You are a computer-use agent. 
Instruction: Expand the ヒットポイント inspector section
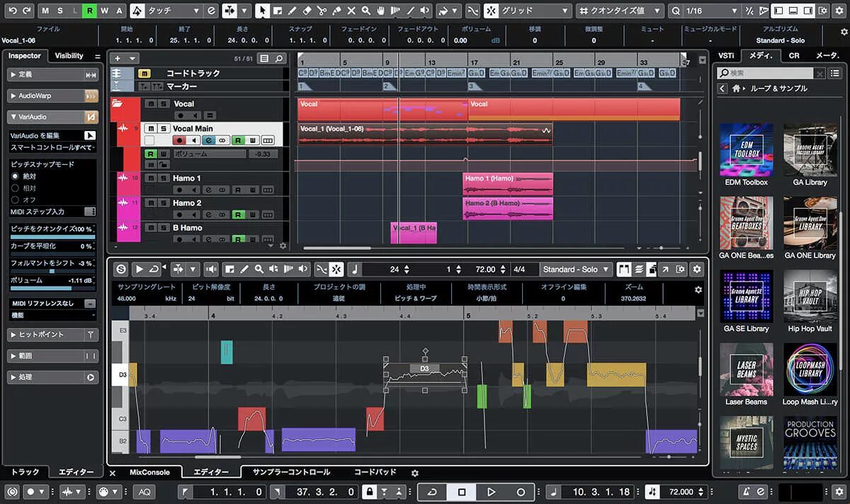pyautogui.click(x=52, y=334)
